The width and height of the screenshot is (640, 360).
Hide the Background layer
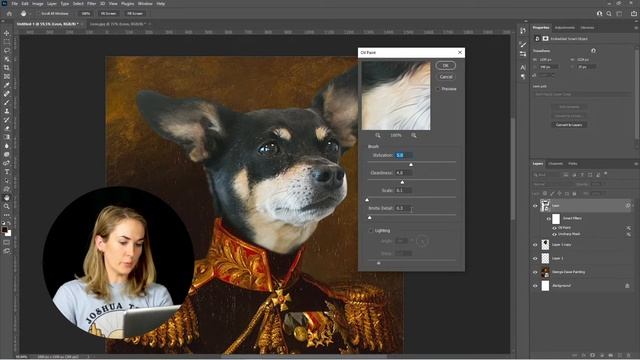tap(535, 286)
